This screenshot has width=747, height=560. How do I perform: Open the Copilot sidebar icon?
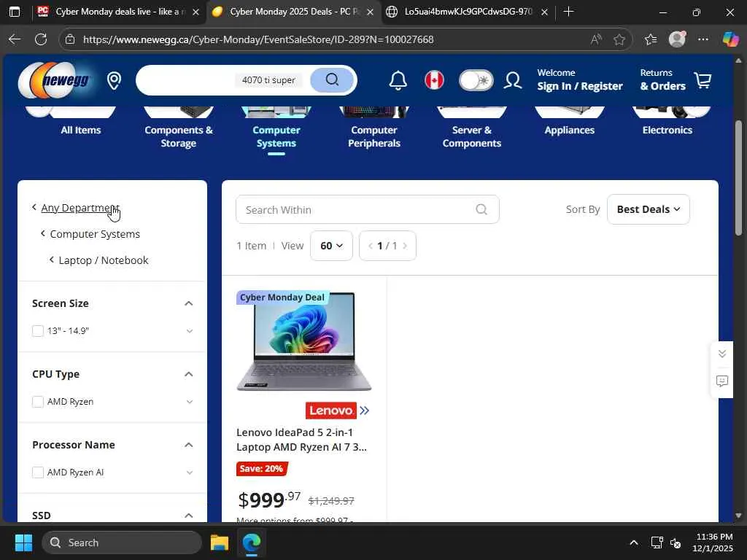point(730,39)
